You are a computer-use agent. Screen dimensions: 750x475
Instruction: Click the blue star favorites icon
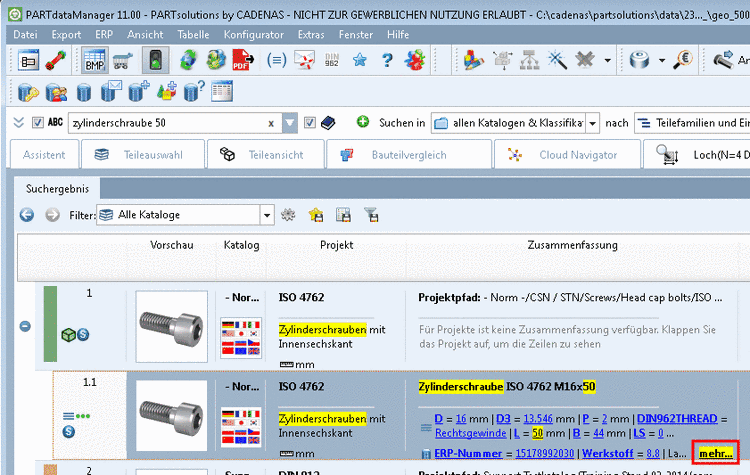[359, 60]
